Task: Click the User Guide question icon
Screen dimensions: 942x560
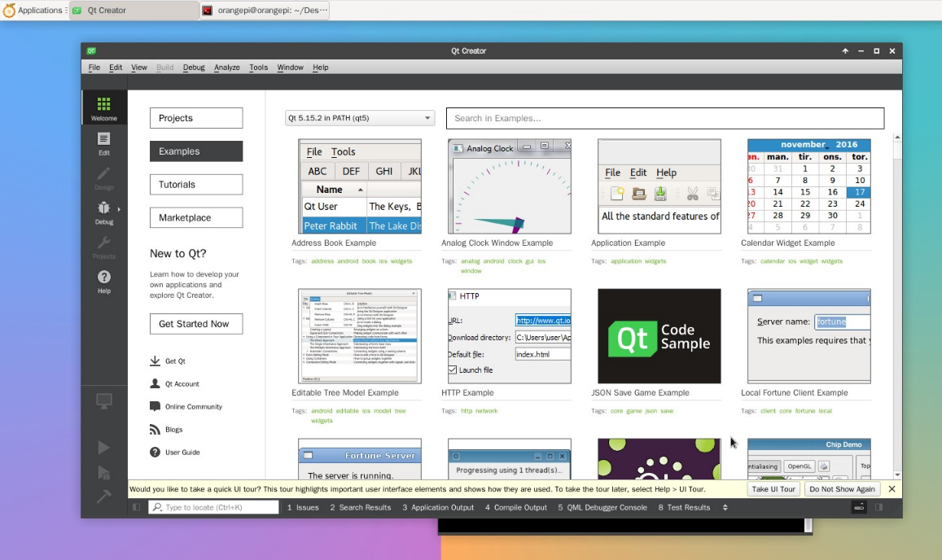Action: click(x=155, y=452)
